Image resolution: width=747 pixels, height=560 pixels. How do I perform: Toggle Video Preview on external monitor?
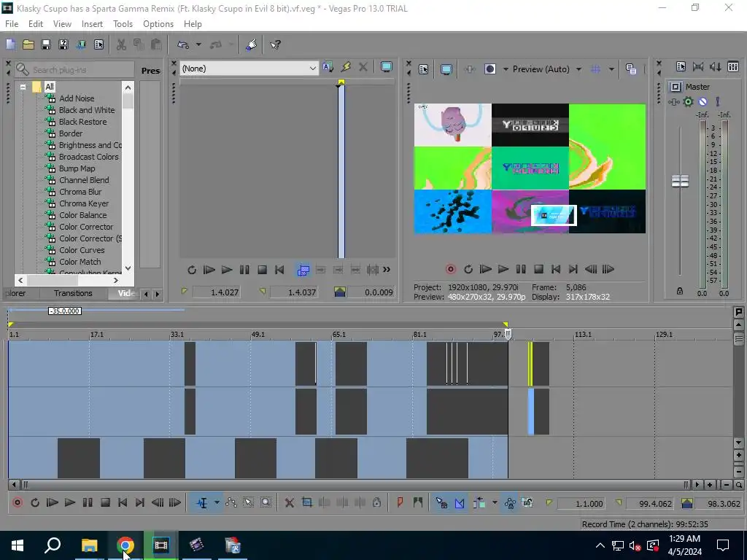coord(446,69)
